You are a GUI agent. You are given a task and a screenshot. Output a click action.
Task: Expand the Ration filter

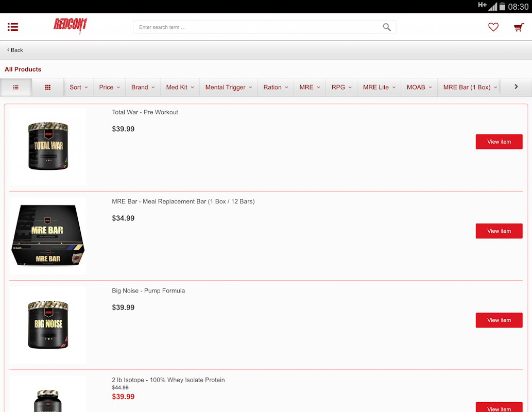point(276,88)
